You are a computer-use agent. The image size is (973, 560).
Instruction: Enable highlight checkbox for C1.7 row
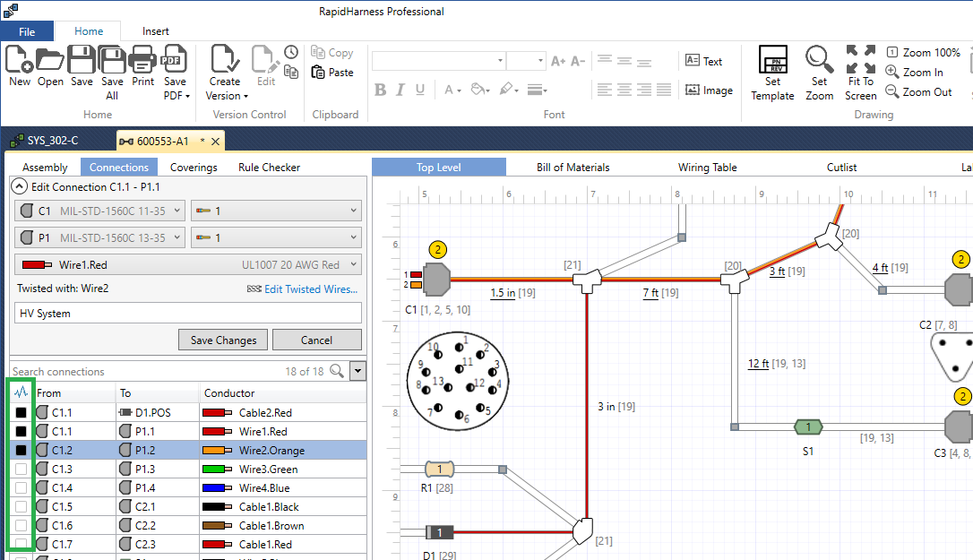pos(22,544)
